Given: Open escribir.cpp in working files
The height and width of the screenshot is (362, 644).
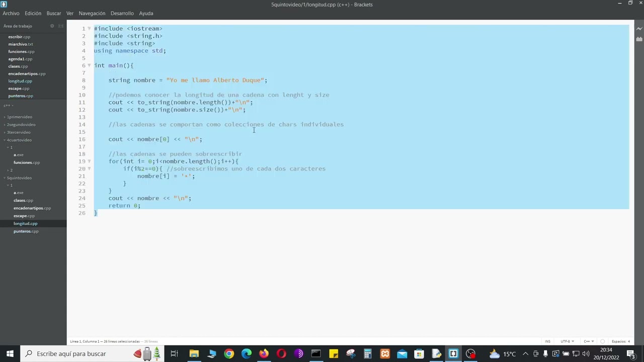Looking at the screenshot, I should click(19, 37).
